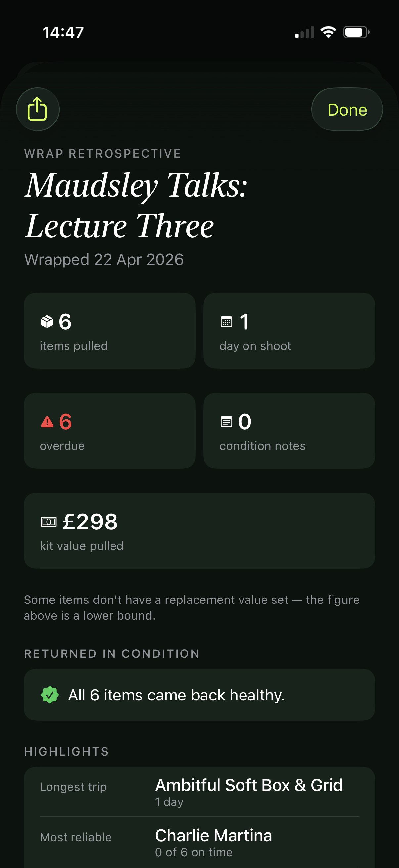Tap the battery indicator in status bar
The height and width of the screenshot is (868, 399).
(x=356, y=32)
